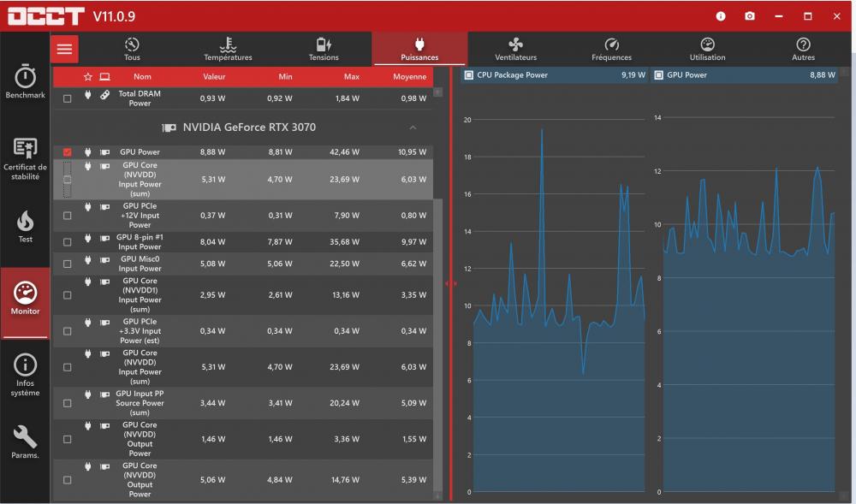Select the 0,93 W Total DRAM value
This screenshot has height=504, width=856.
pos(212,98)
